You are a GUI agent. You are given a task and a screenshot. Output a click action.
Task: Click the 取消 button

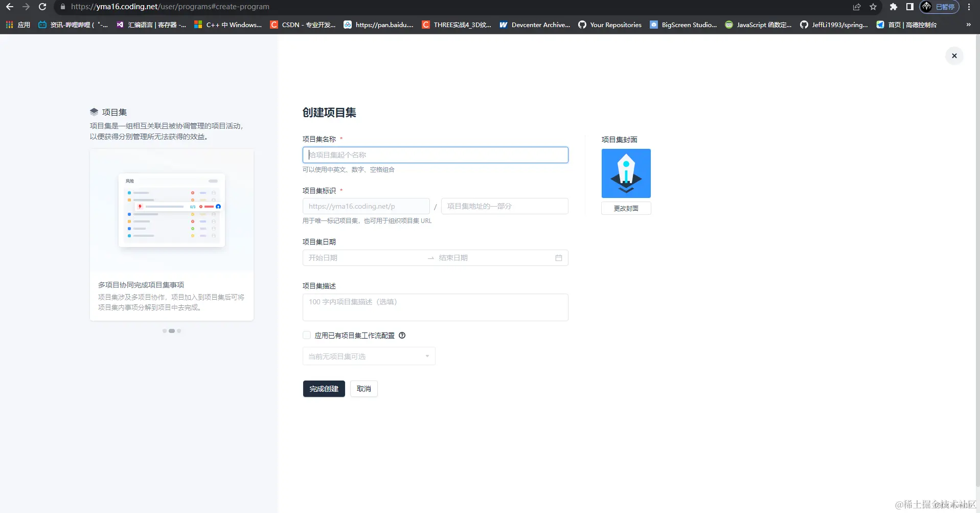[363, 389]
